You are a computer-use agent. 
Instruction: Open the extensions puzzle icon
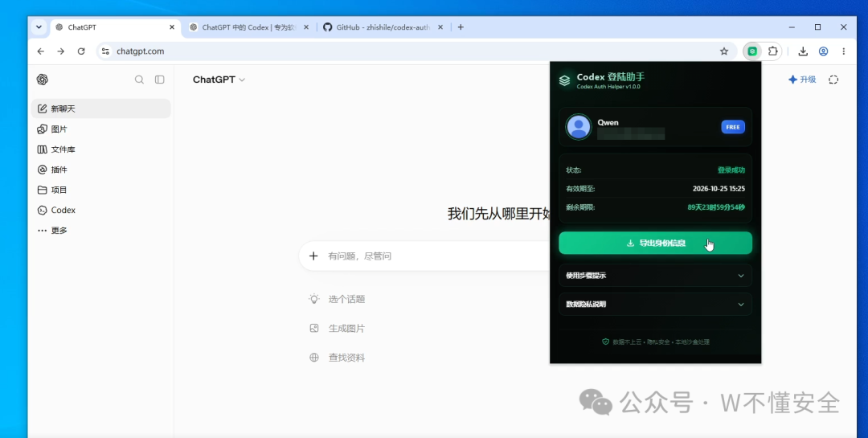[773, 51]
